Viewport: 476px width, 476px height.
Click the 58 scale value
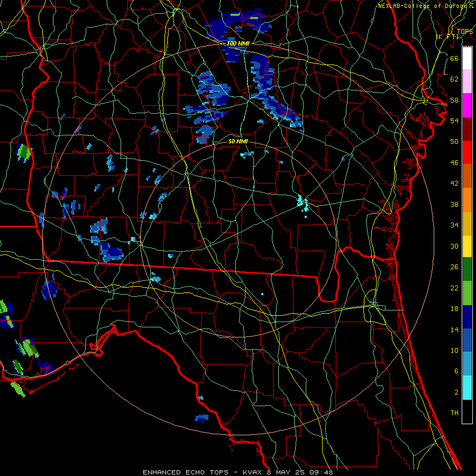454,100
